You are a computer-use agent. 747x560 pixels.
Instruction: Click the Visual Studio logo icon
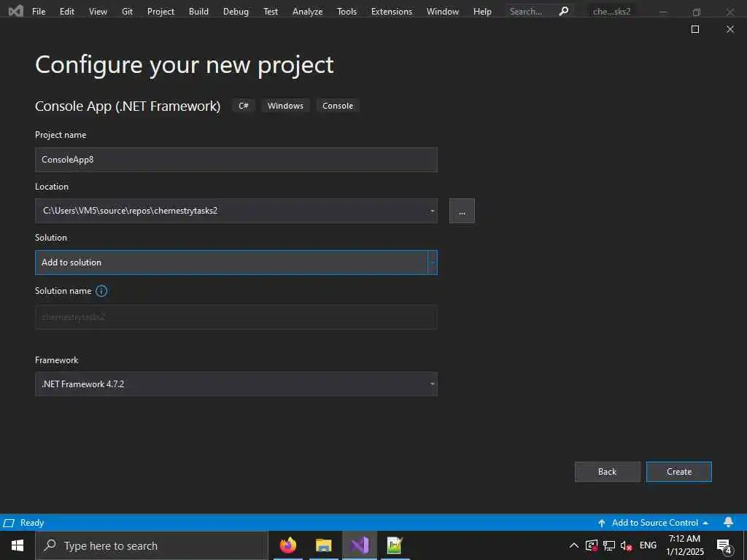click(16, 11)
